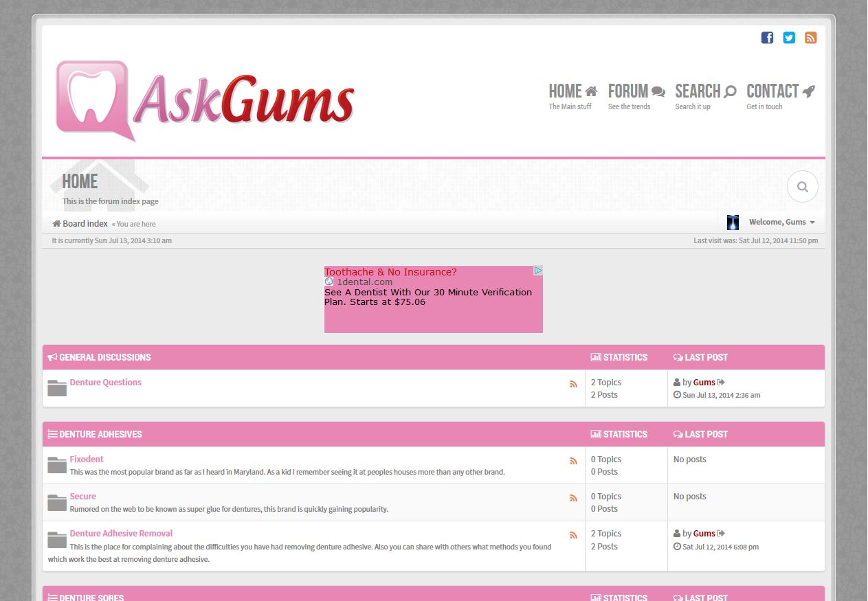Click the AskGums logo image
Image resolution: width=868 pixels, height=601 pixels.
point(205,102)
